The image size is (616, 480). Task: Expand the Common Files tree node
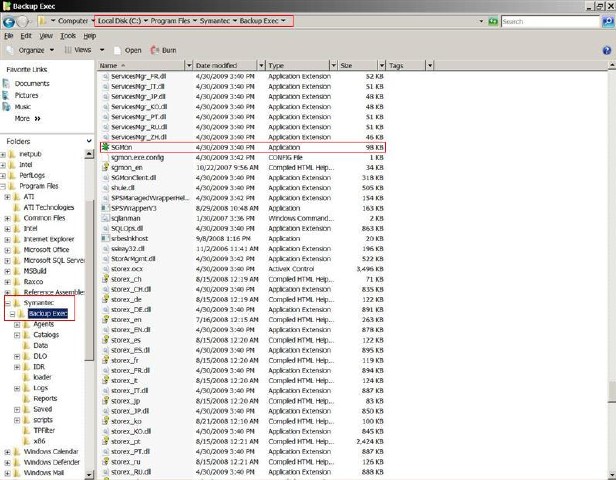(7, 218)
